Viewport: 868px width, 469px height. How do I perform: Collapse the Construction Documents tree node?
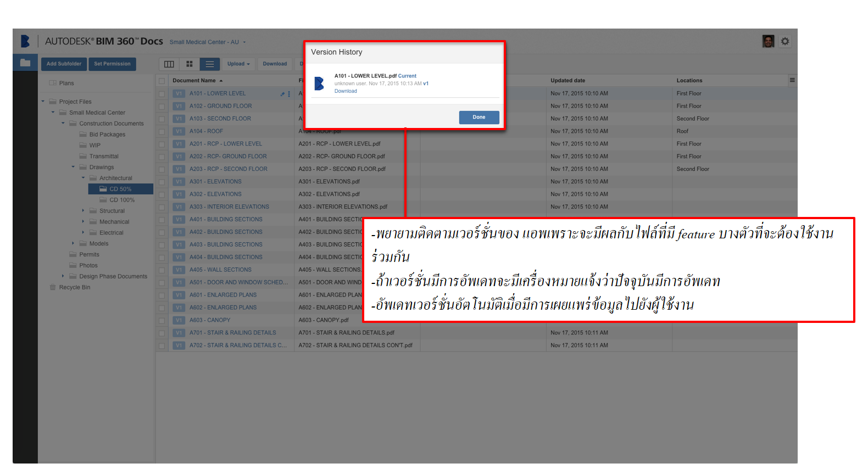(63, 124)
